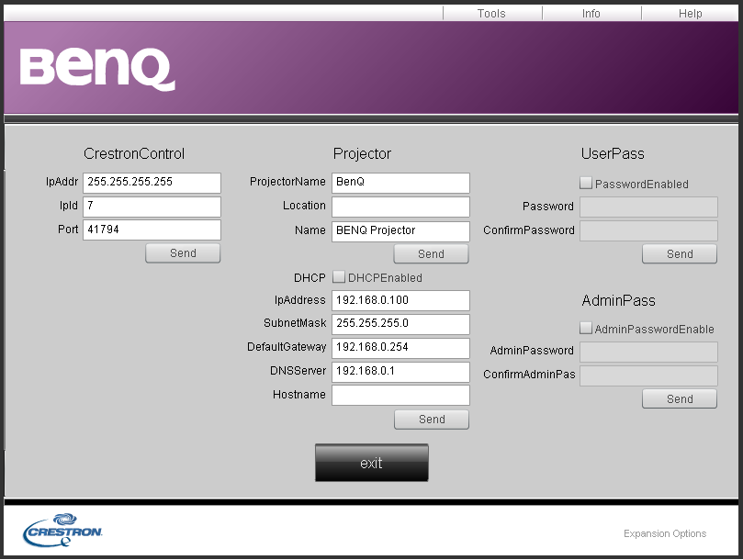Click the user Password field
The image size is (743, 560).
(x=648, y=207)
